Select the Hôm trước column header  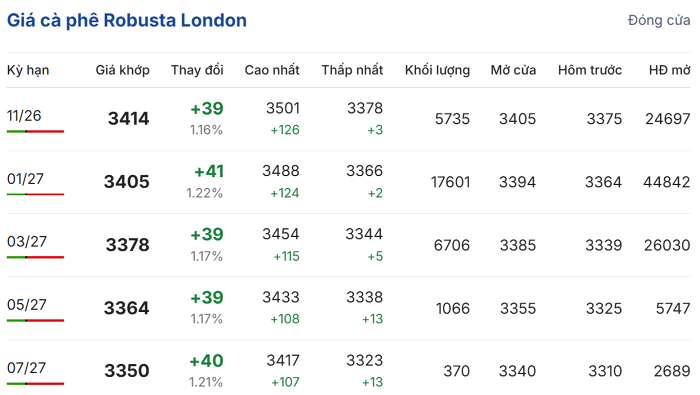pos(590,70)
